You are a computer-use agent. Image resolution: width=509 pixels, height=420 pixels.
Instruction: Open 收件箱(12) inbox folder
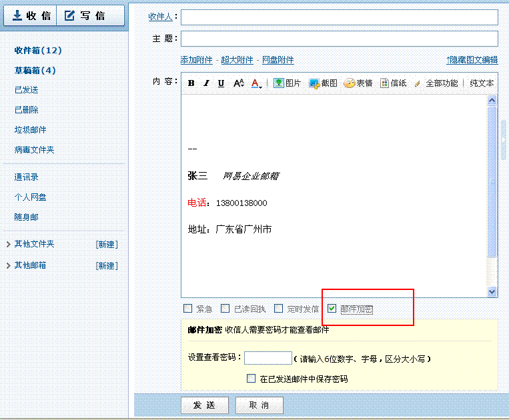click(38, 50)
